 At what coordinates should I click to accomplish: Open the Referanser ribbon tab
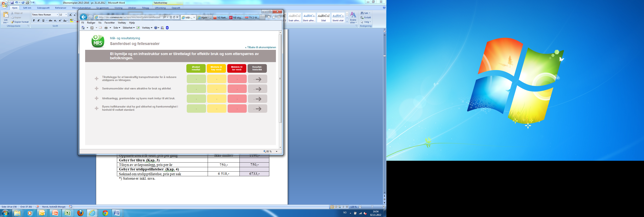[61, 8]
